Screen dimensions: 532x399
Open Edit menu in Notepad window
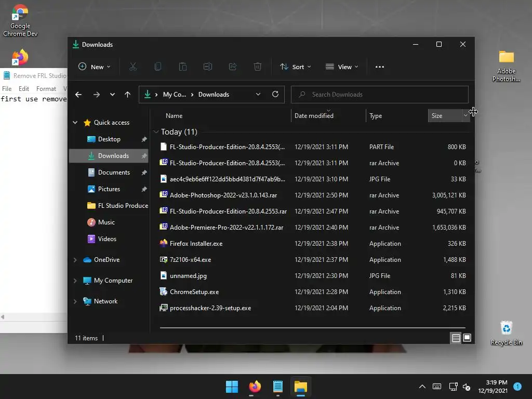[24, 88]
